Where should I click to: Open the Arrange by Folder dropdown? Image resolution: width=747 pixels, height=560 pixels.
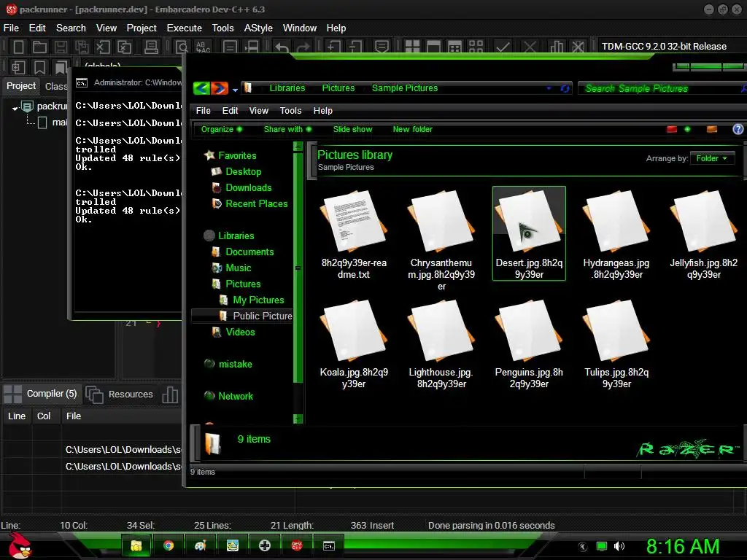coord(712,158)
